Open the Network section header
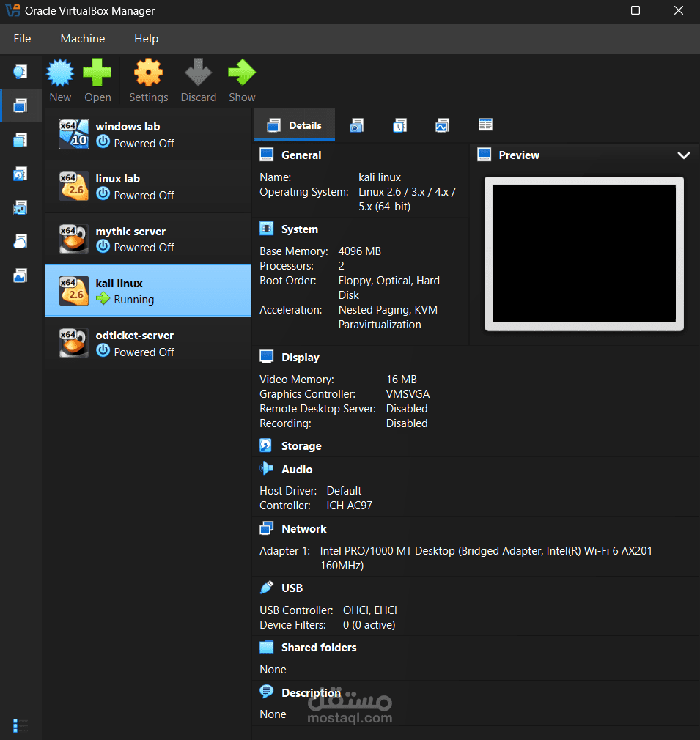 point(304,529)
